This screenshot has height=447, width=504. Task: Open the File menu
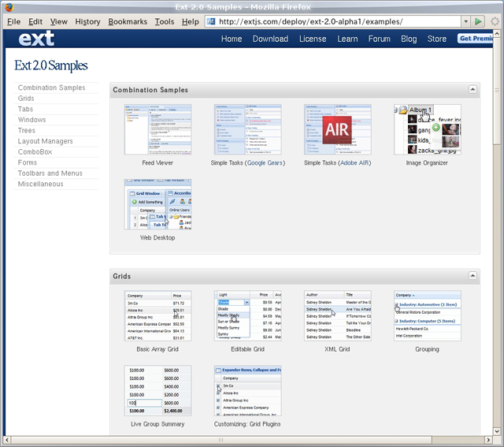[14, 21]
